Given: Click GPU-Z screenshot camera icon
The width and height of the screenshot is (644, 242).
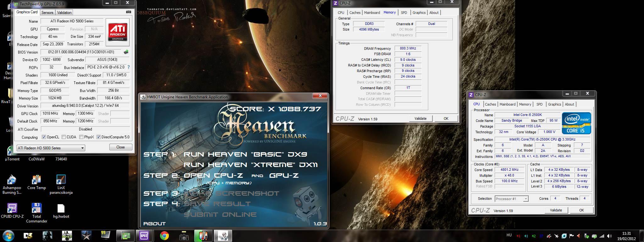Looking at the screenshot, I should (128, 12).
